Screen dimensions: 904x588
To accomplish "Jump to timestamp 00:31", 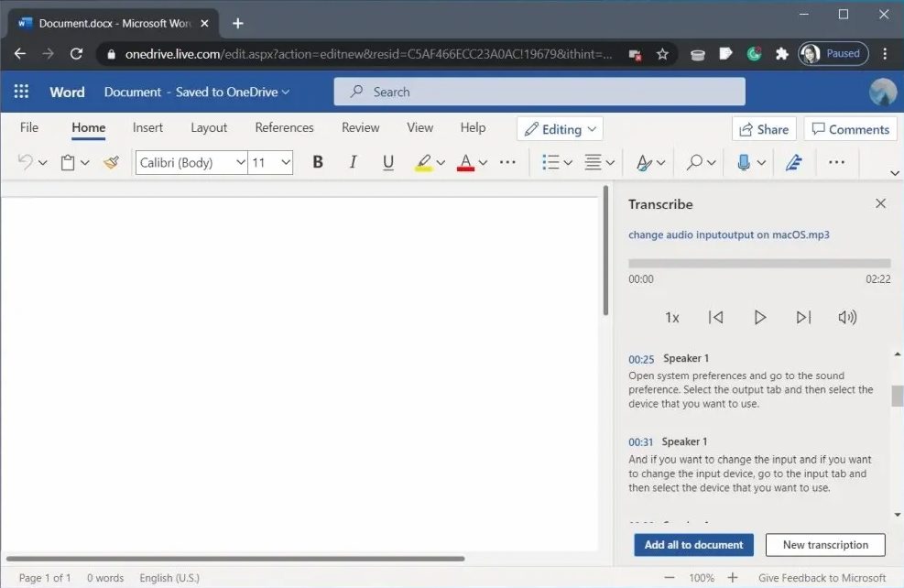I will pyautogui.click(x=640, y=442).
